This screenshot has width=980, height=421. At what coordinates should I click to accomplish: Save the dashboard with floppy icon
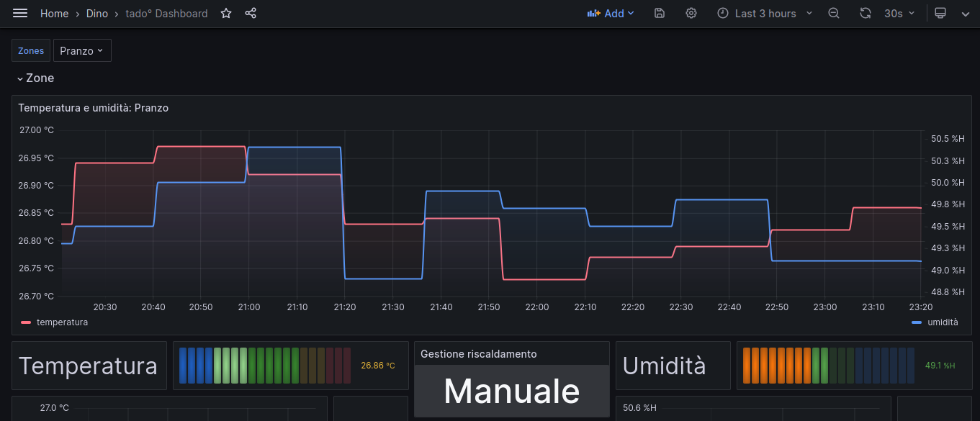pos(660,14)
